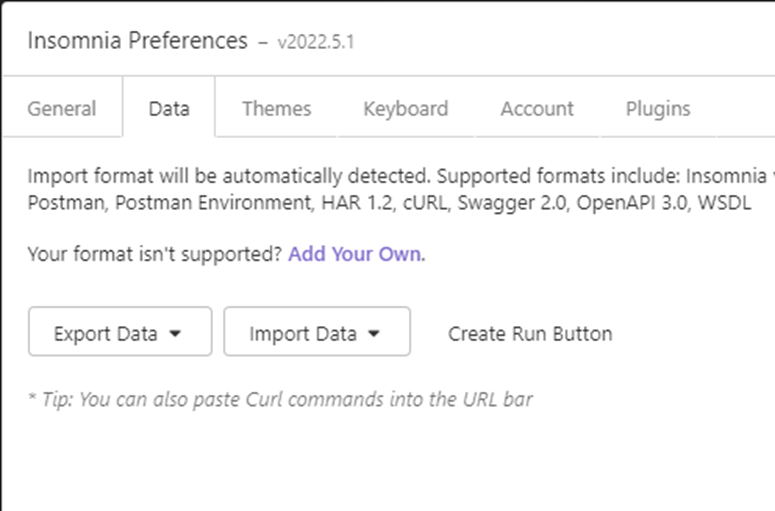Viewport: 775px width, 511px height.
Task: Switch to the Themes tab
Action: (x=276, y=109)
